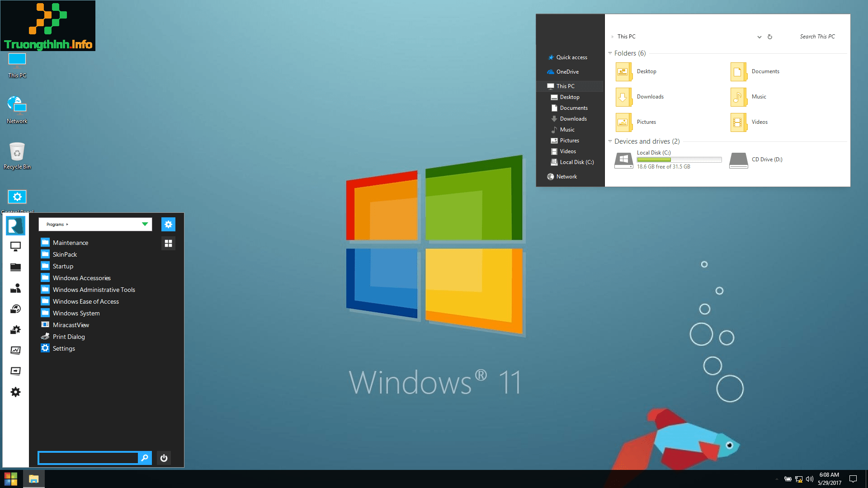The image size is (868, 488).
Task: Select Downloads in Explorer sidebar tree
Action: [x=569, y=119]
